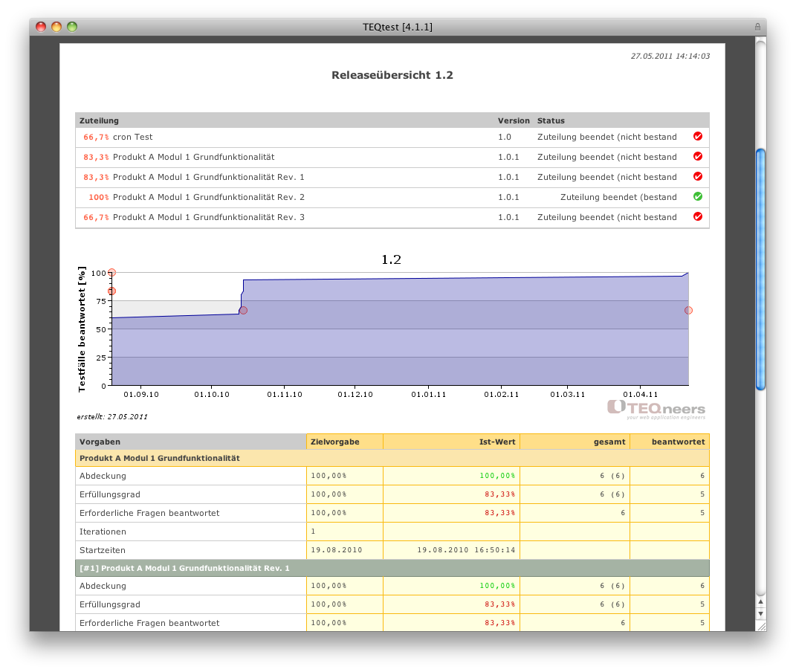Click the value '19.08.2010 16:50:14'

tap(466, 550)
